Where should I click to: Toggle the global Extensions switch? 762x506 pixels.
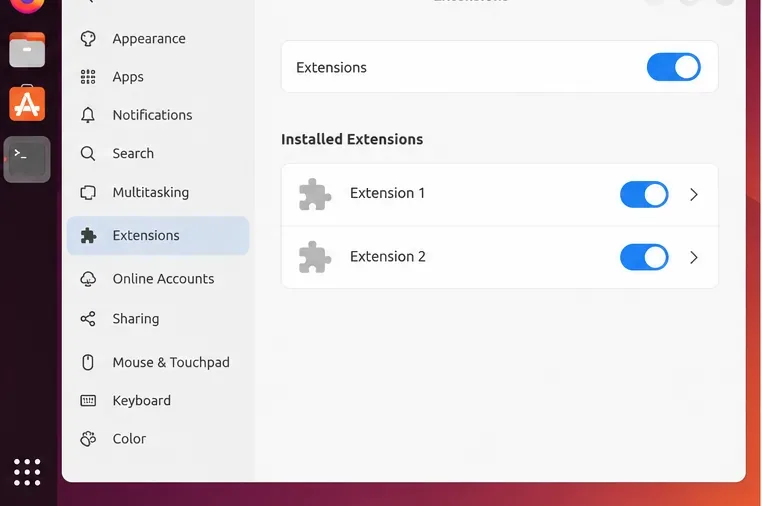(x=674, y=67)
